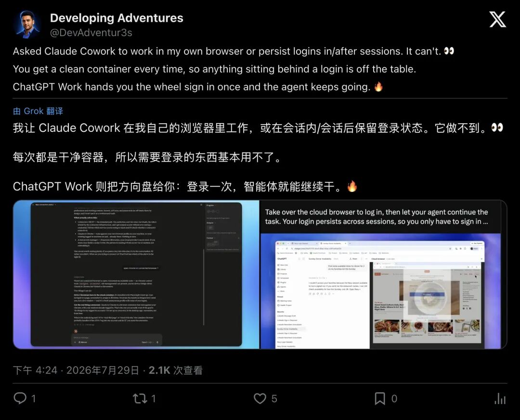Click the "ChatGPT Work hands you" line
The image size is (520, 420).
[198, 87]
